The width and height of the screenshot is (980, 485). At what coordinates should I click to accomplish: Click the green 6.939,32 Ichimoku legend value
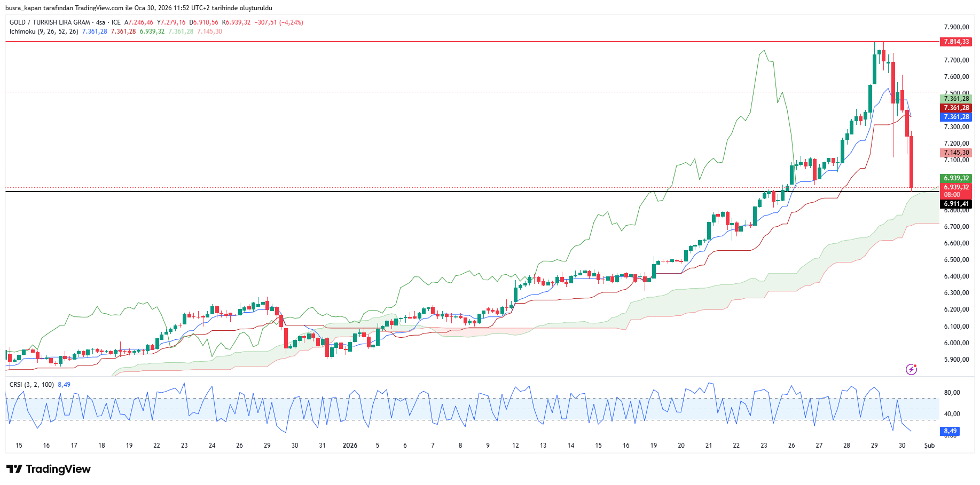click(152, 31)
